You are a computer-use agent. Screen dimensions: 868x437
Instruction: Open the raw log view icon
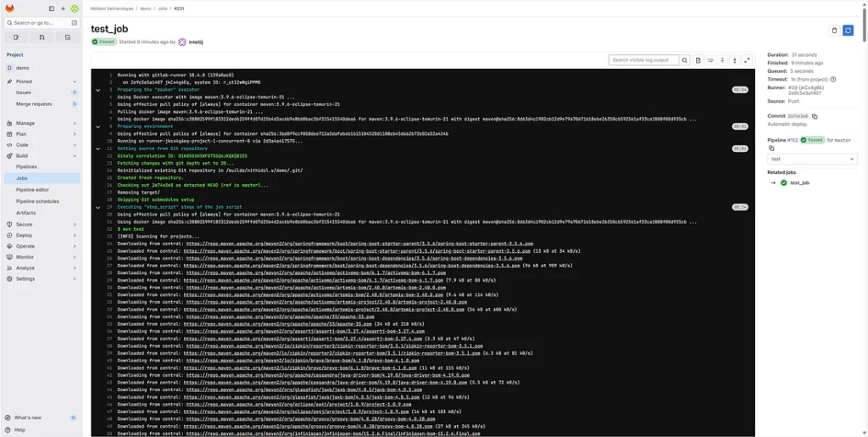click(698, 60)
